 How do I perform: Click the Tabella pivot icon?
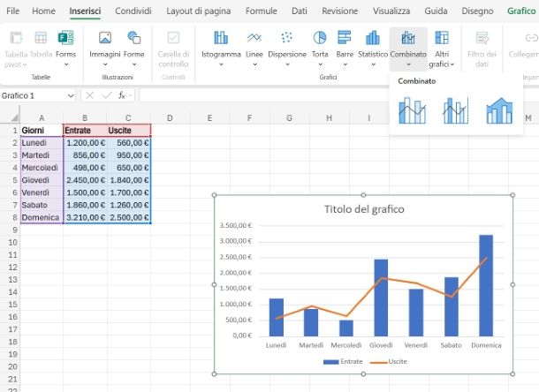[16, 38]
